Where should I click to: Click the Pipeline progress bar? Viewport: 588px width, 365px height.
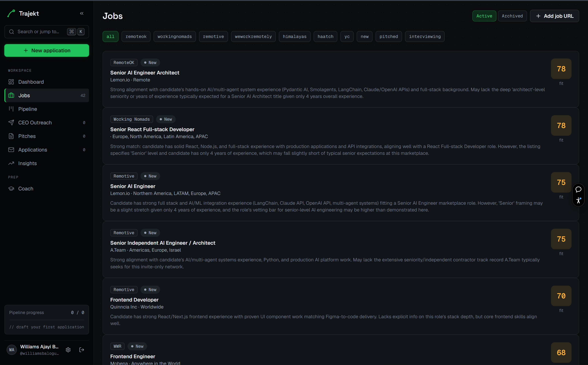click(47, 320)
